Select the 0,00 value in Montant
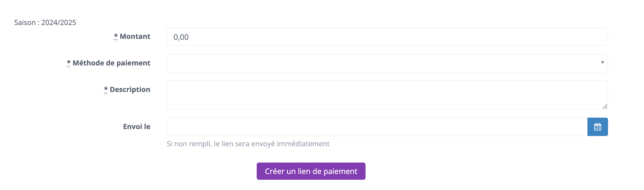644x190 pixels. click(x=181, y=37)
